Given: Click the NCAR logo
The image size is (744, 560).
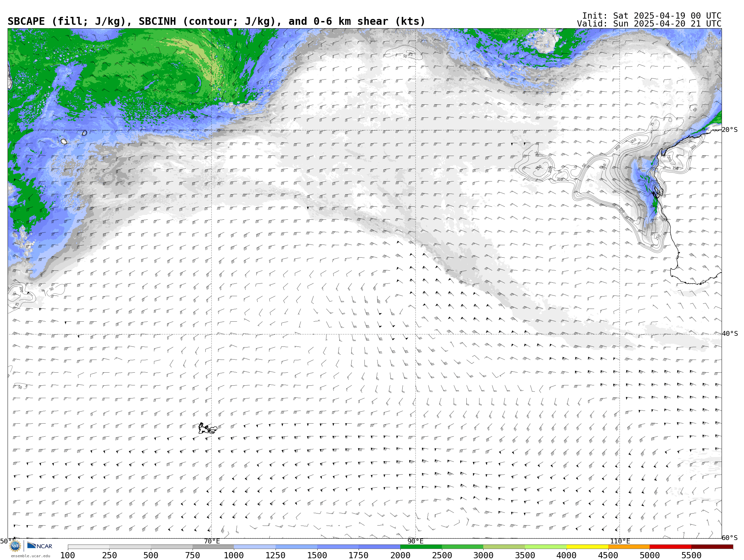Looking at the screenshot, I should pos(40,546).
